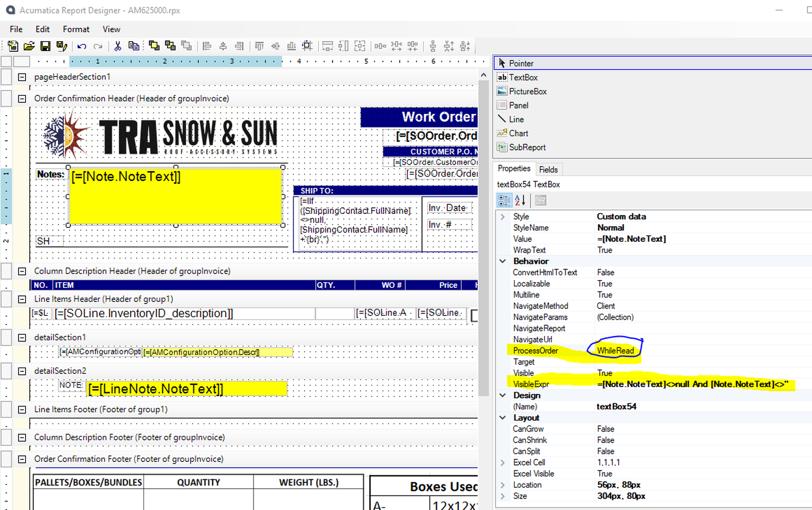The height and width of the screenshot is (510, 812).
Task: Click the Undo arrow in toolbar
Action: 82,46
